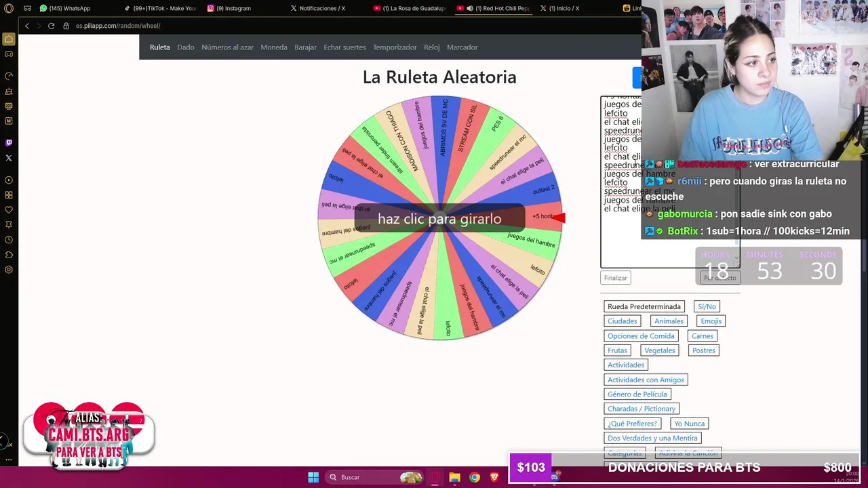Open the home icon in the sidebar
868x488 pixels.
coord(9,39)
